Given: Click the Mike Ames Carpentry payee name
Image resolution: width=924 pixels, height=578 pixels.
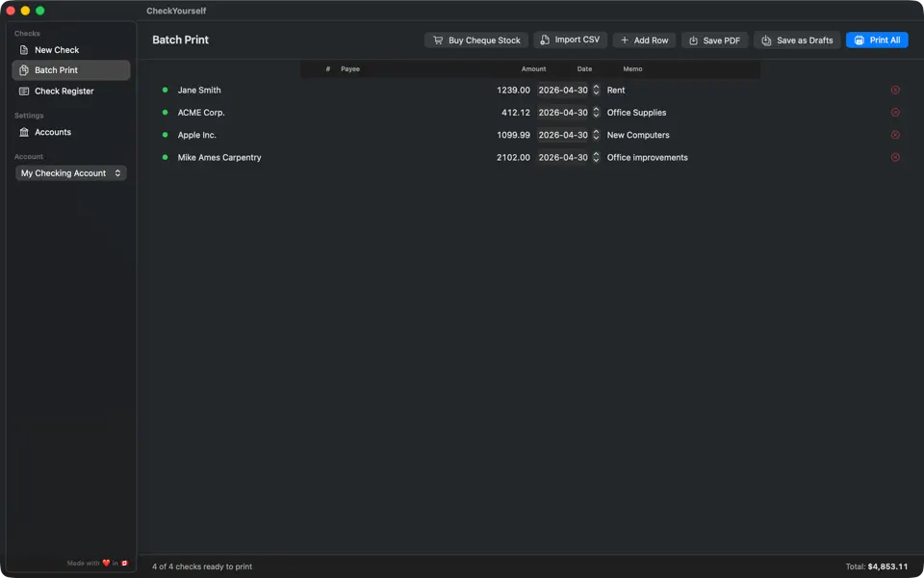Looking at the screenshot, I should [219, 157].
